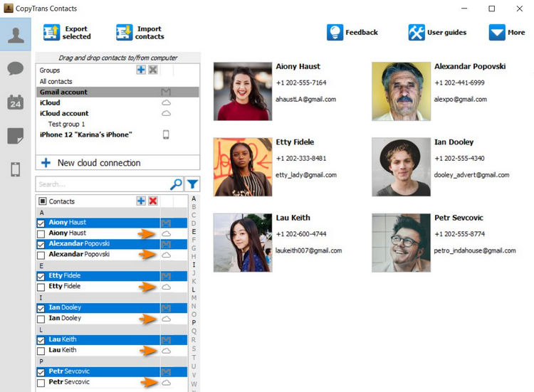The image size is (534, 392).
Task: Jump to letter P in alphabet index
Action: pos(194,322)
